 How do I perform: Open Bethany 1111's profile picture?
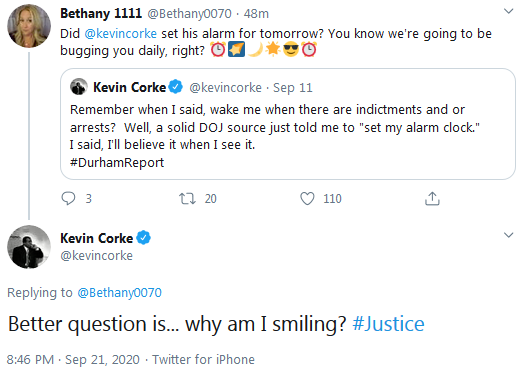tap(29, 26)
